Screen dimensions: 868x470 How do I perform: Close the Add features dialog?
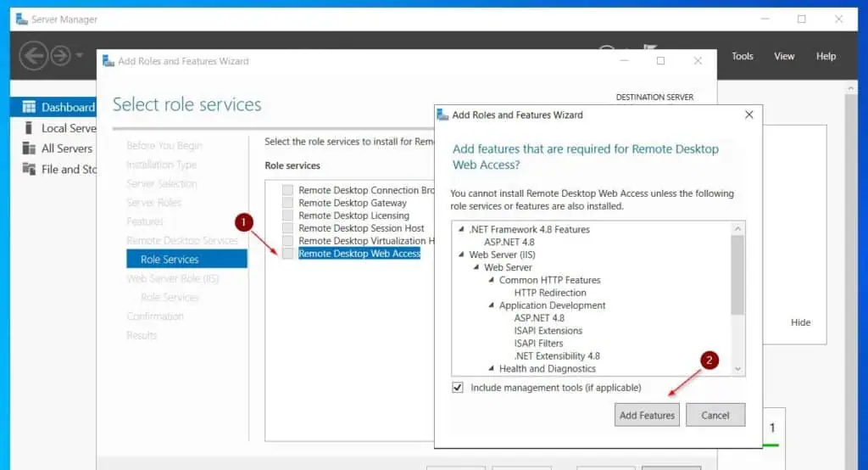(749, 115)
